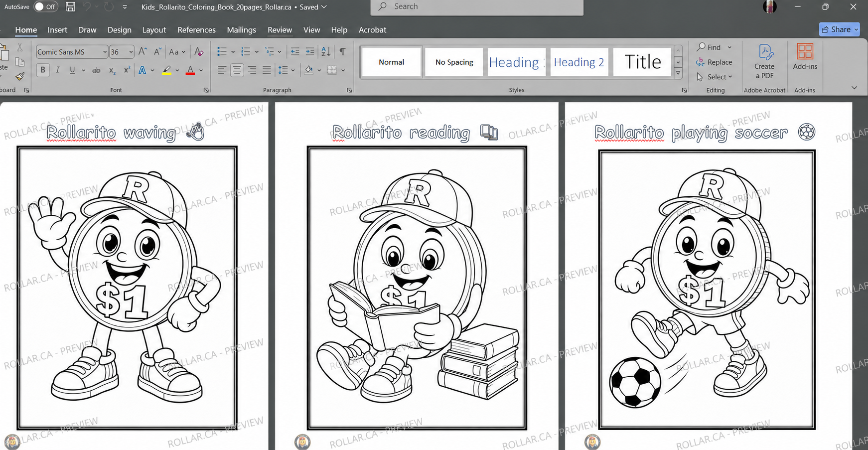868x450 pixels.
Task: Open the font color dropdown arrow
Action: click(x=201, y=70)
